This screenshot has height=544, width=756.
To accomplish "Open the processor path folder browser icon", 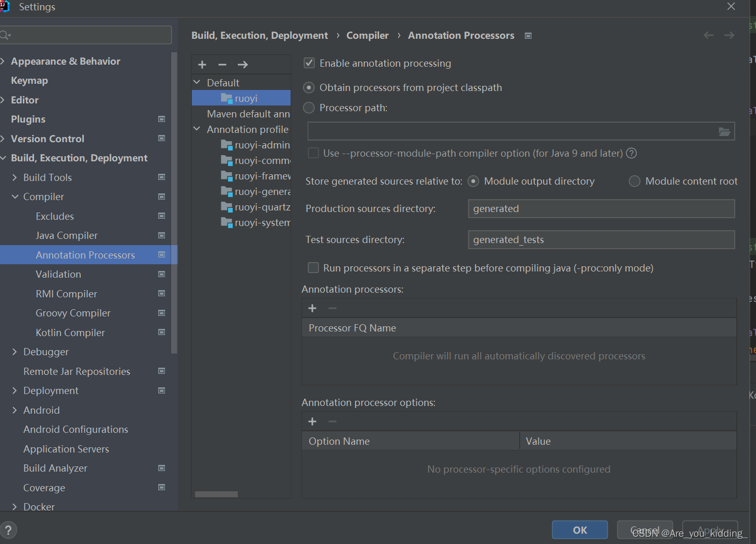I will 724,131.
